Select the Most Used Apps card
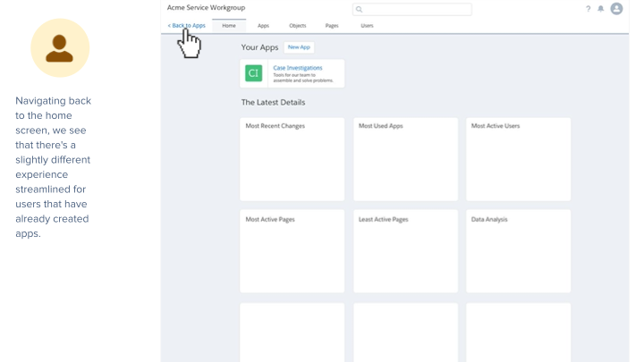 405,159
